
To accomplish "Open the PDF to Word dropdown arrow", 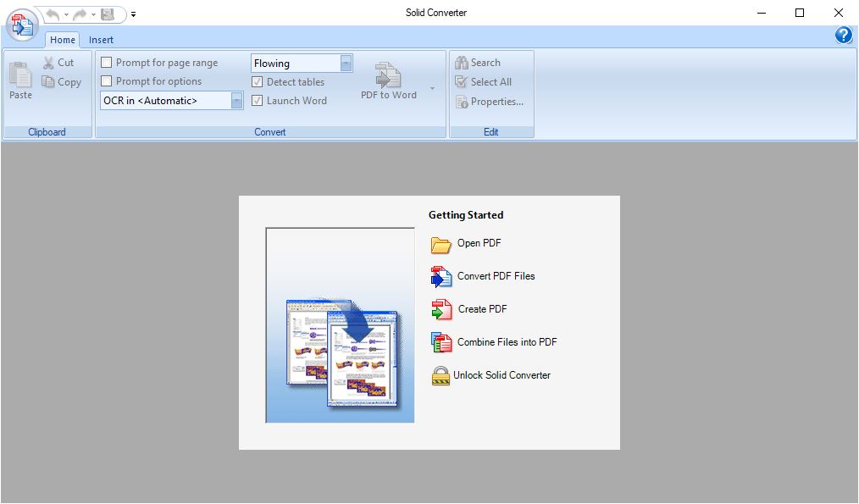I will pyautogui.click(x=432, y=88).
